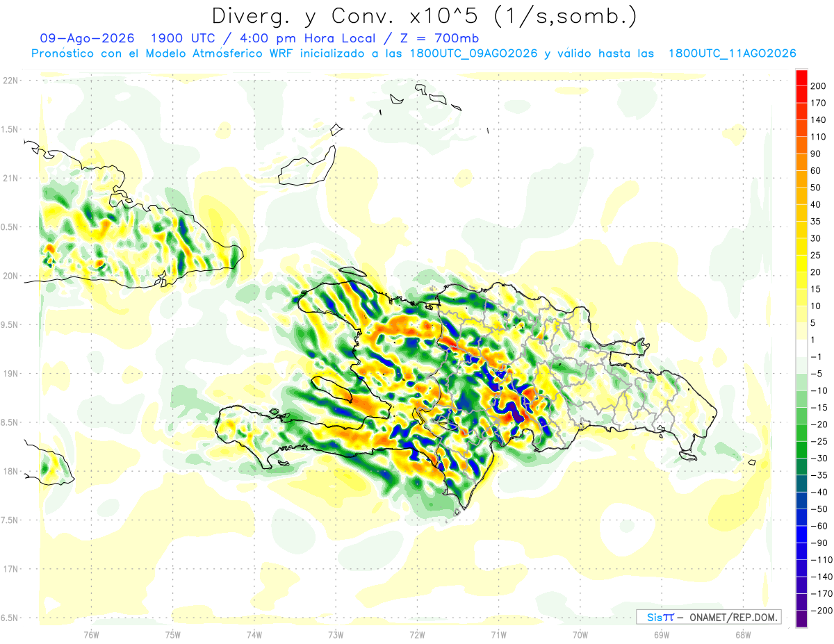834x644 pixels.
Task: Click the '110' colorbar value
Action: point(818,137)
